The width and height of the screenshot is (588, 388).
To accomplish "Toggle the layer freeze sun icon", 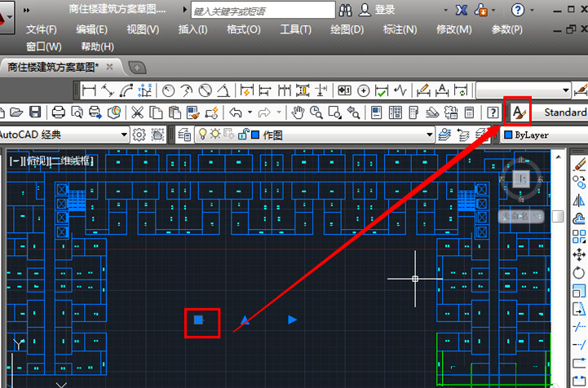I will click(x=217, y=134).
